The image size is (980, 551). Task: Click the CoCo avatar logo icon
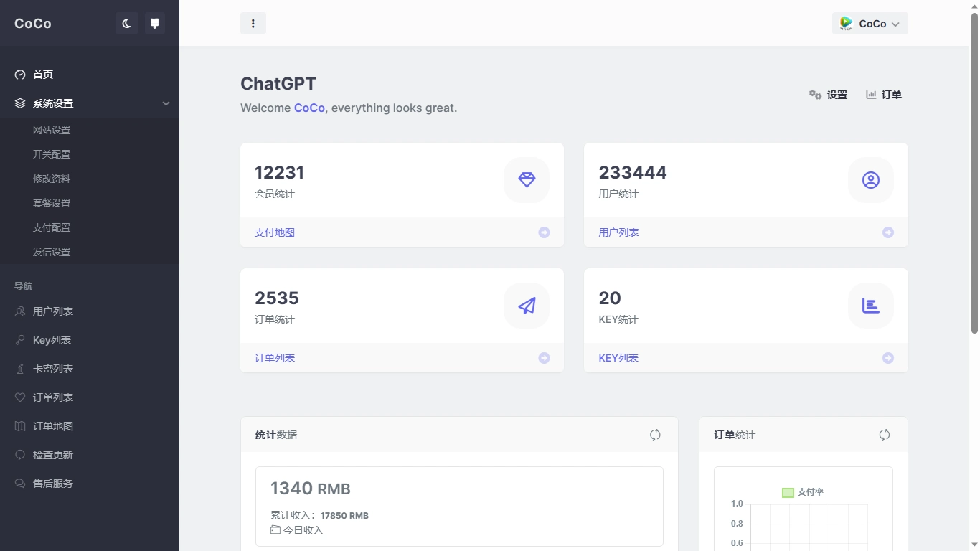click(847, 24)
